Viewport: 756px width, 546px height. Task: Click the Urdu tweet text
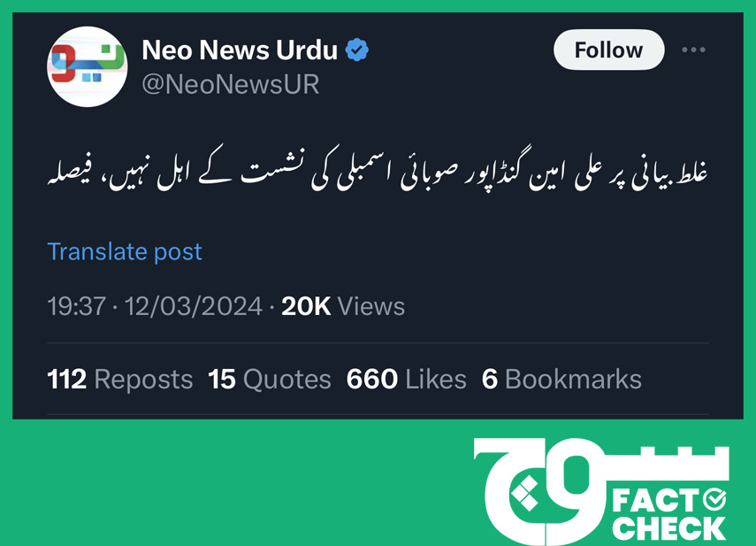(378, 171)
